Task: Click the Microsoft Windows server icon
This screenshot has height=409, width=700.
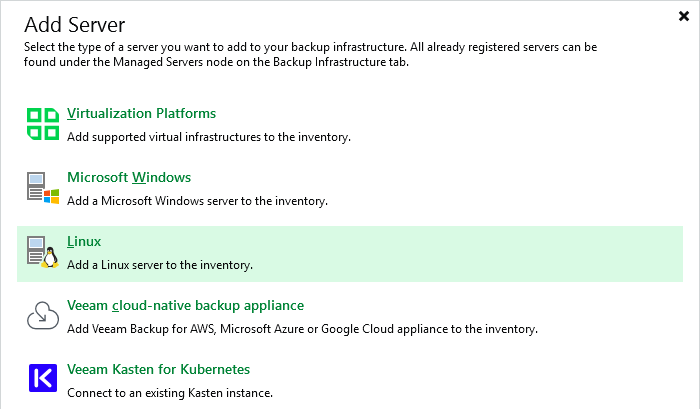Action: coord(43,188)
